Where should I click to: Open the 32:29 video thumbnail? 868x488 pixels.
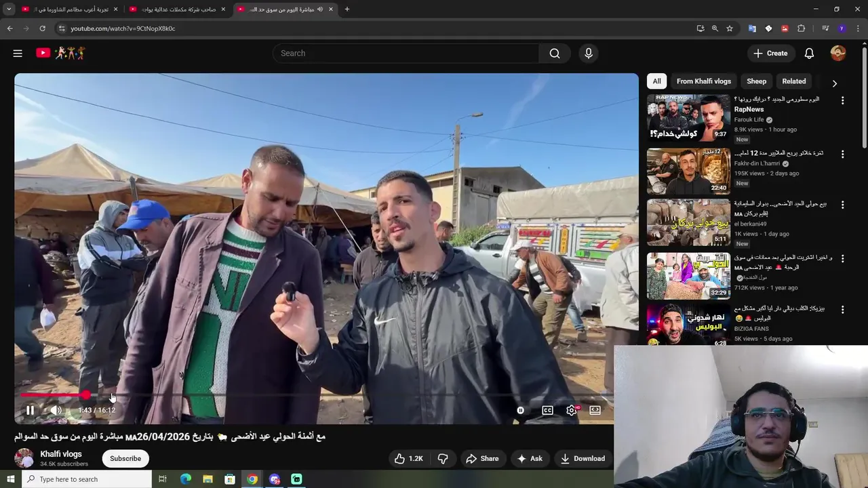pyautogui.click(x=688, y=276)
